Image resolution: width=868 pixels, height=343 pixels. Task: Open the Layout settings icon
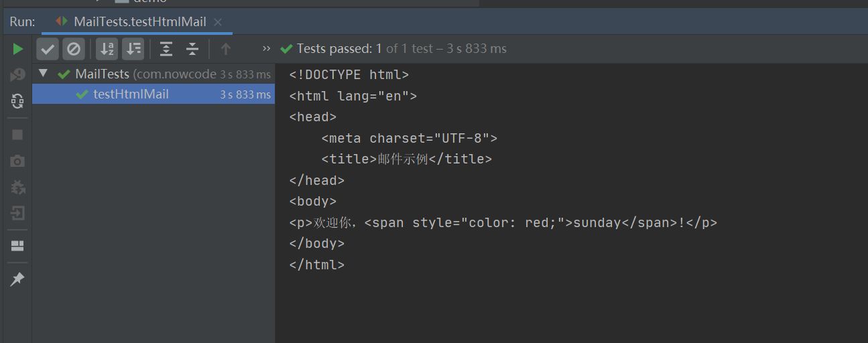coord(18,246)
